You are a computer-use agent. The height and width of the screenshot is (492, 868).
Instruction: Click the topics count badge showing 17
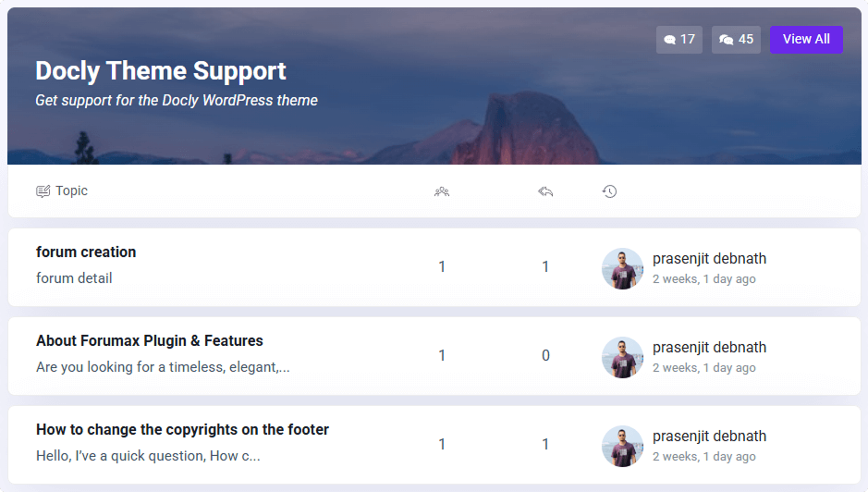point(679,40)
